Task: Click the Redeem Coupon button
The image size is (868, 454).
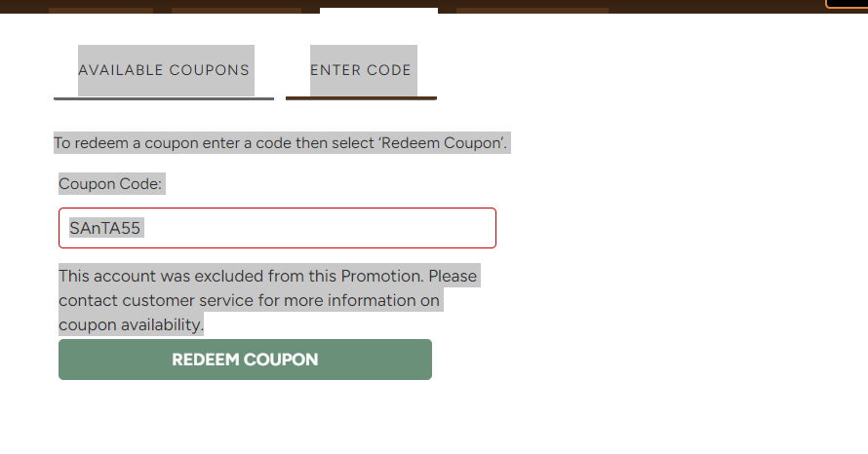Action: (x=245, y=359)
